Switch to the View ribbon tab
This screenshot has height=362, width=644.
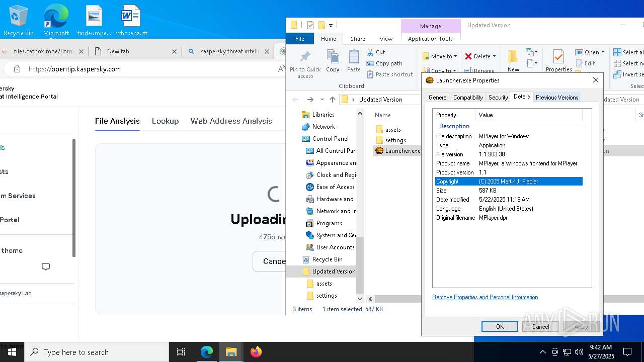(x=386, y=39)
